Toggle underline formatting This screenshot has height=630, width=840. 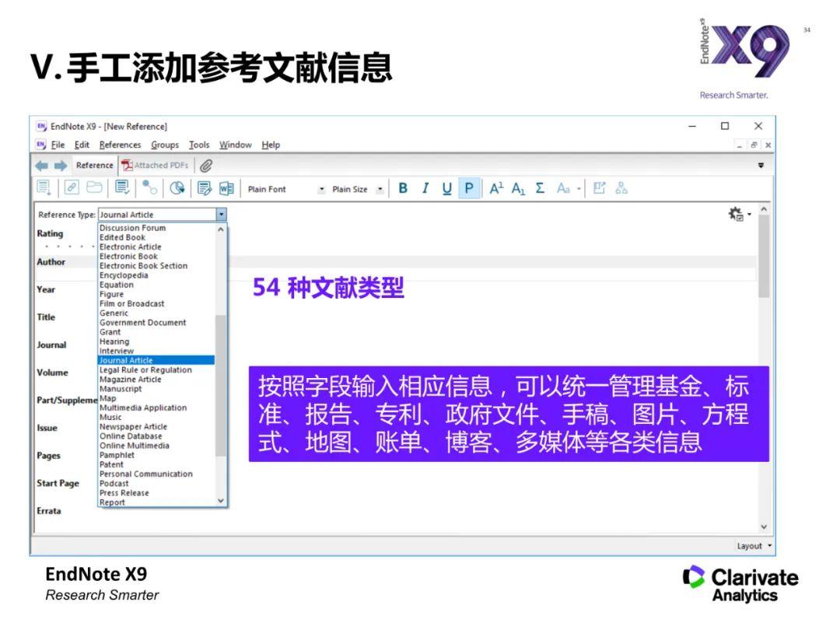click(x=446, y=188)
